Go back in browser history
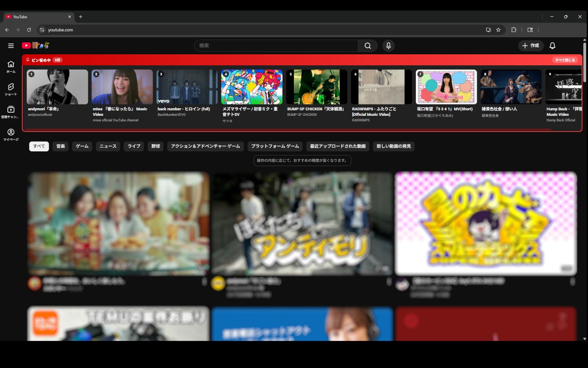The image size is (588, 368). [7, 30]
